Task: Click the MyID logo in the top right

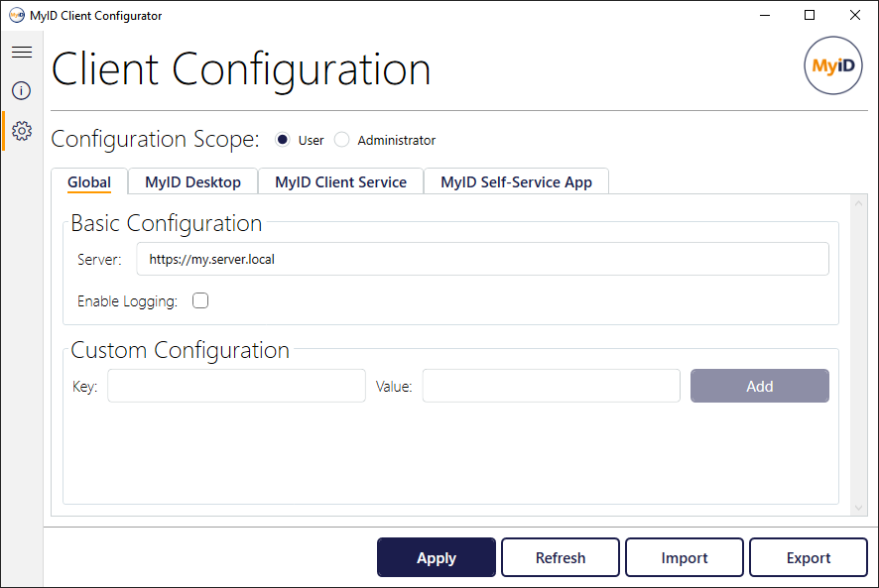Action: coord(832,65)
